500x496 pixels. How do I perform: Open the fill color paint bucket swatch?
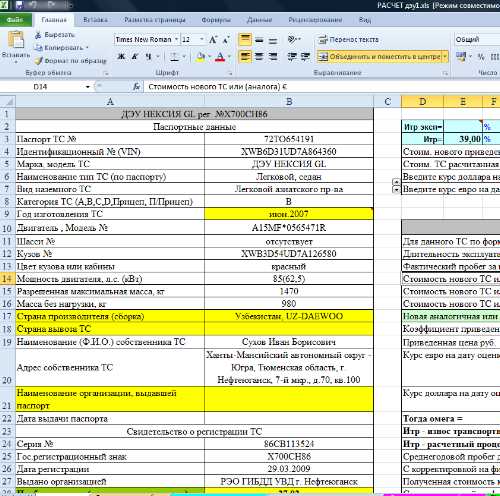pos(201,57)
